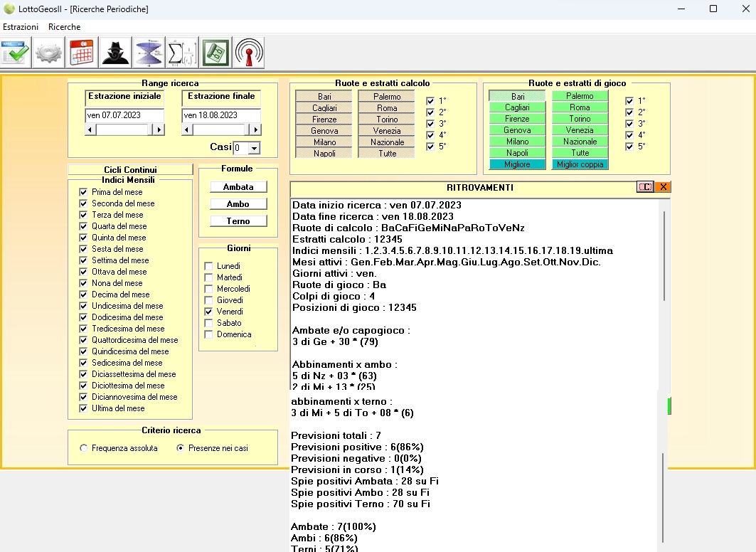Click left arrow of Estrazione iniziale scrollbar
756x552 pixels.
[x=90, y=129]
